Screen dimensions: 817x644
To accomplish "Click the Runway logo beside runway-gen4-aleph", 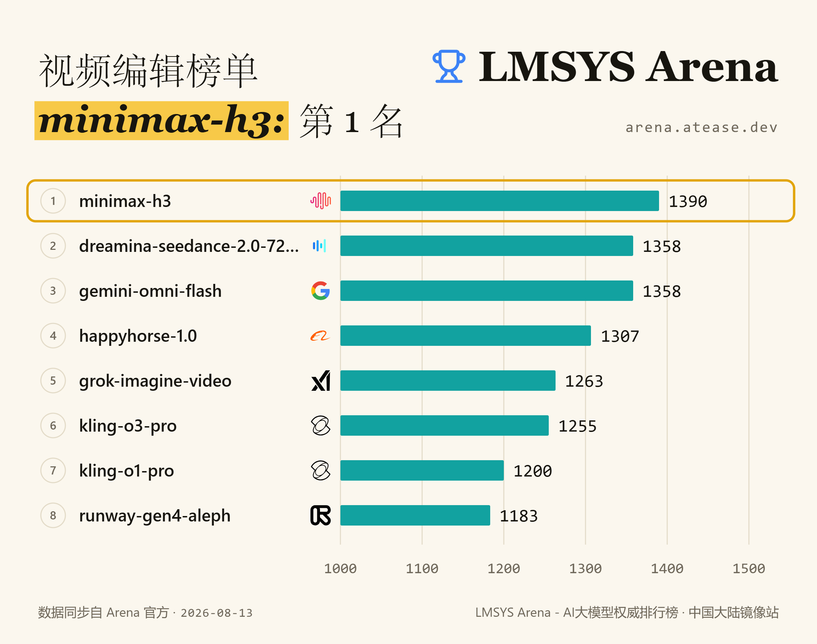I will click(320, 515).
